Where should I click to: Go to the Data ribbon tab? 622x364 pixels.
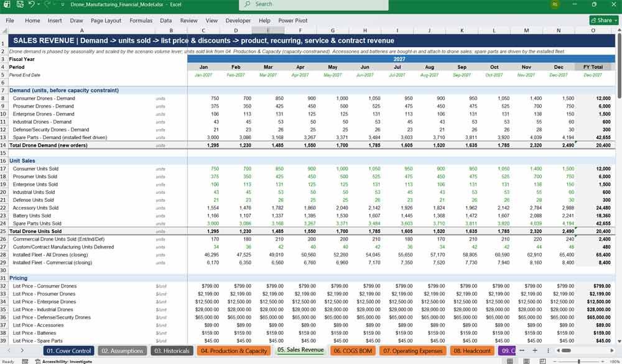166,20
